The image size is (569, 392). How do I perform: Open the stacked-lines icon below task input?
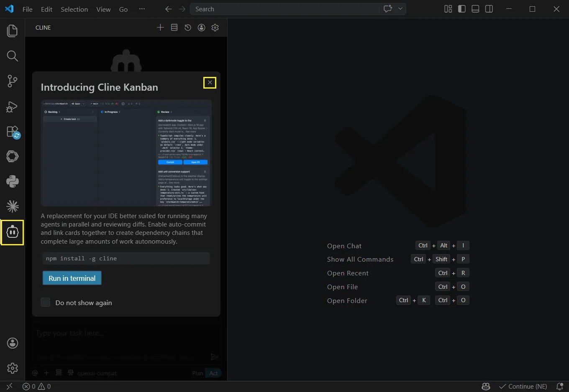pyautogui.click(x=59, y=373)
